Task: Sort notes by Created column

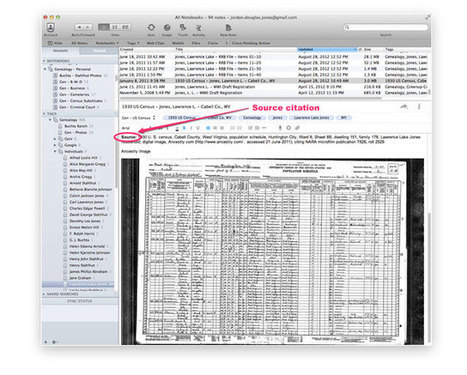Action: tap(147, 49)
